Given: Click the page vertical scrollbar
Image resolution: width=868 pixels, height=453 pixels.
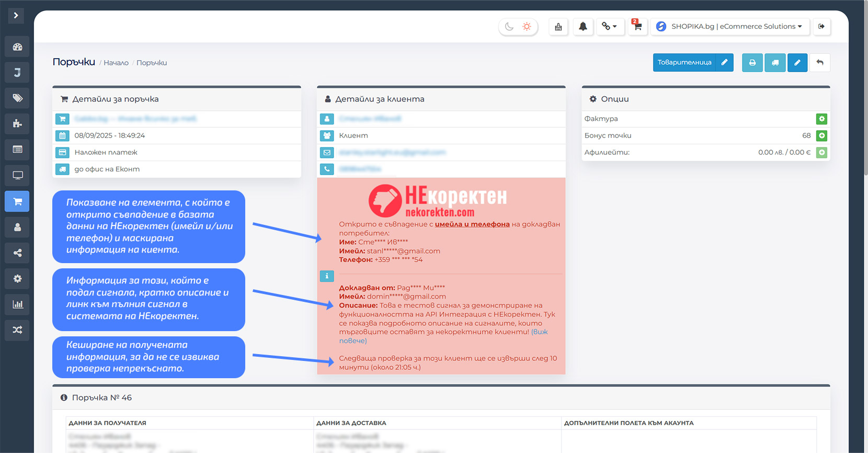Looking at the screenshot, I should click(865, 105).
